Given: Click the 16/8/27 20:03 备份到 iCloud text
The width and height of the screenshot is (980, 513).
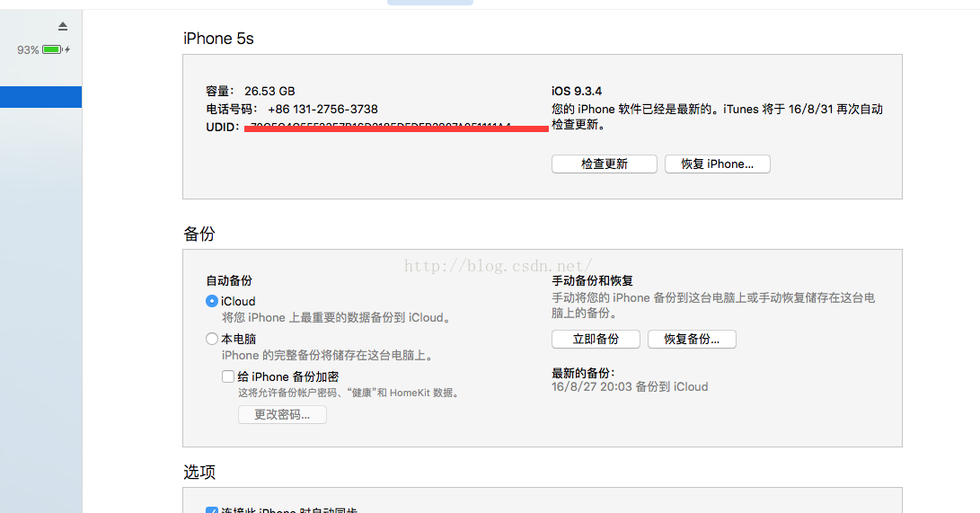Looking at the screenshot, I should point(630,387).
